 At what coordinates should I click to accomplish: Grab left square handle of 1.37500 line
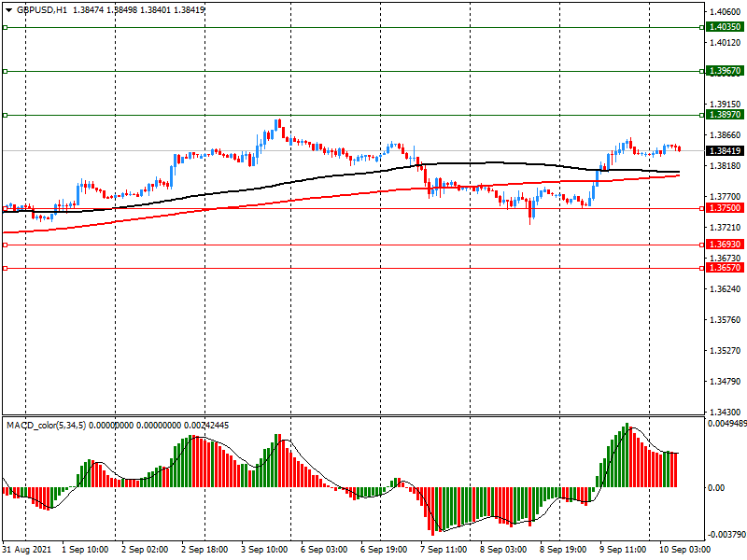tap(6, 208)
